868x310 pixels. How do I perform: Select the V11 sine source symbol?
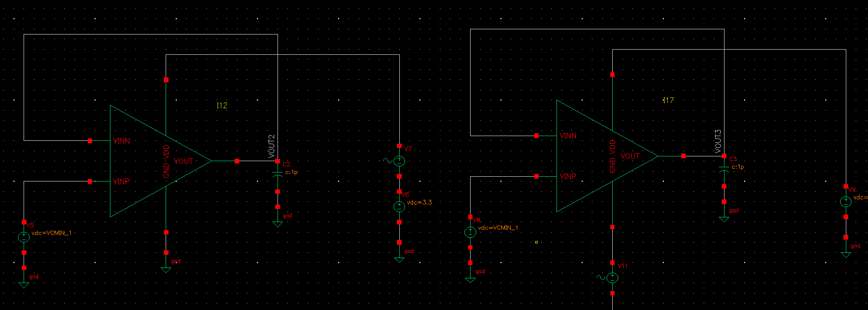tap(612, 278)
